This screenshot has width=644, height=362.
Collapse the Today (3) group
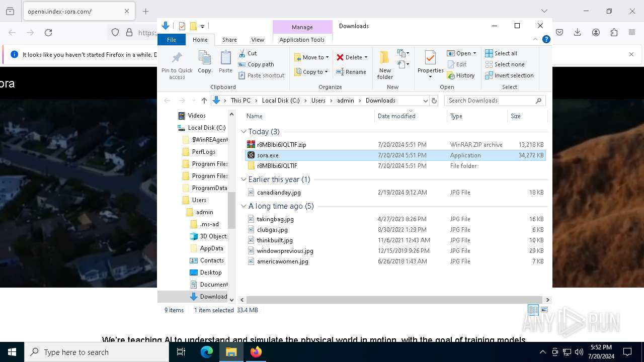244,132
